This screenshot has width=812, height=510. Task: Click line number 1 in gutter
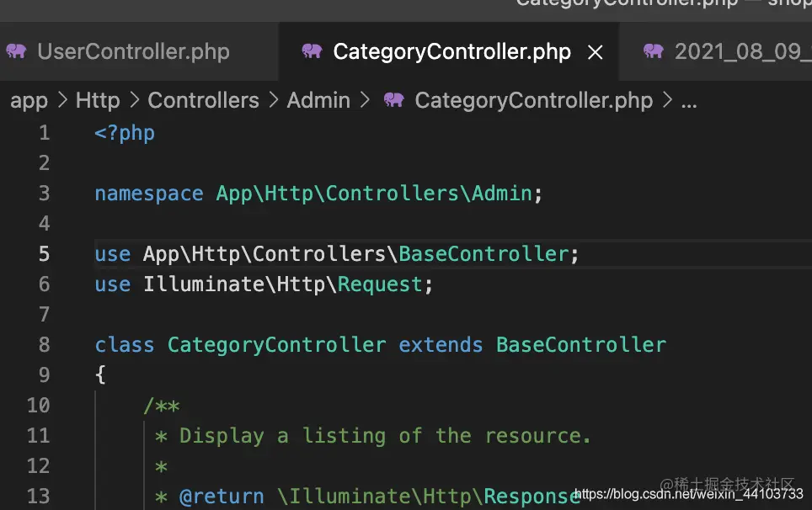point(45,133)
